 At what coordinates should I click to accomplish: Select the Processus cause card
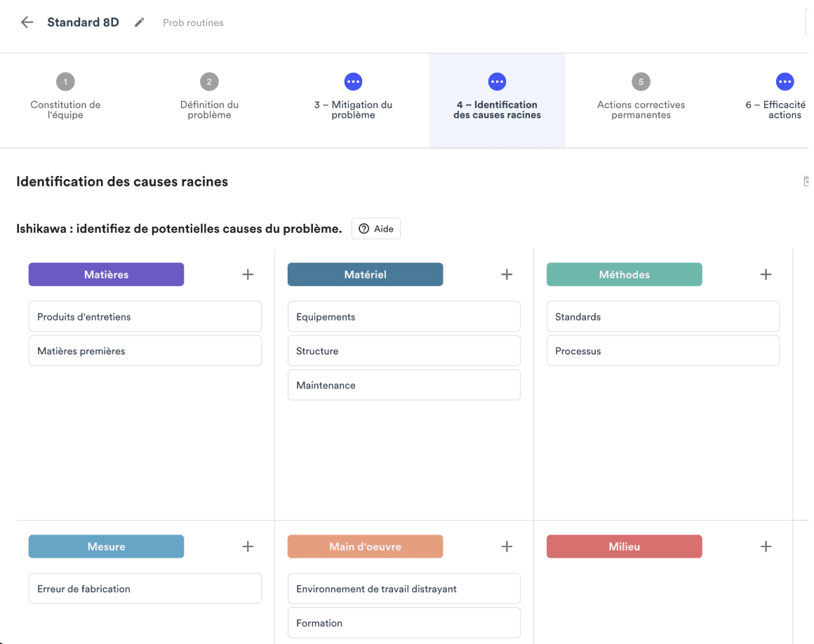click(663, 351)
